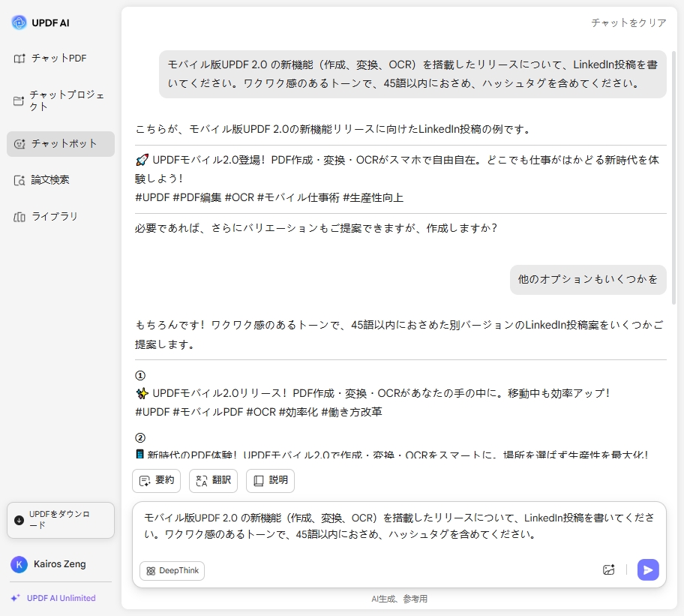Open チャットPDF in the sidebar

point(61,59)
